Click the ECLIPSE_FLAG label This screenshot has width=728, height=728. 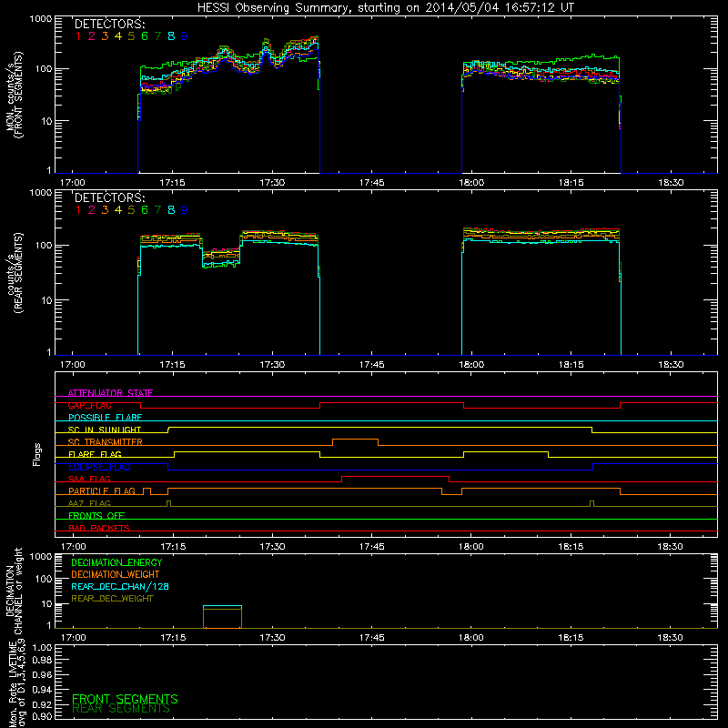click(x=99, y=467)
